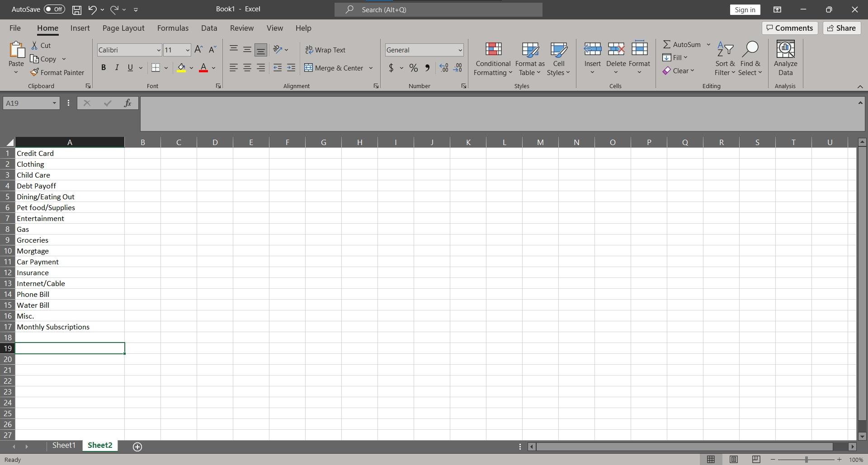Apply Percent Style icon
Screen dimensions: 868x465
tap(413, 68)
